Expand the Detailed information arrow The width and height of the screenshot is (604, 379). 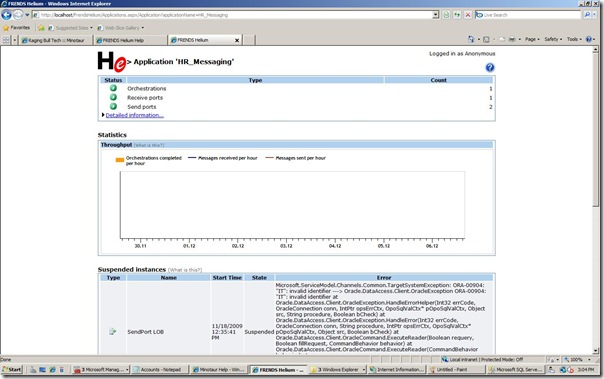coord(103,115)
